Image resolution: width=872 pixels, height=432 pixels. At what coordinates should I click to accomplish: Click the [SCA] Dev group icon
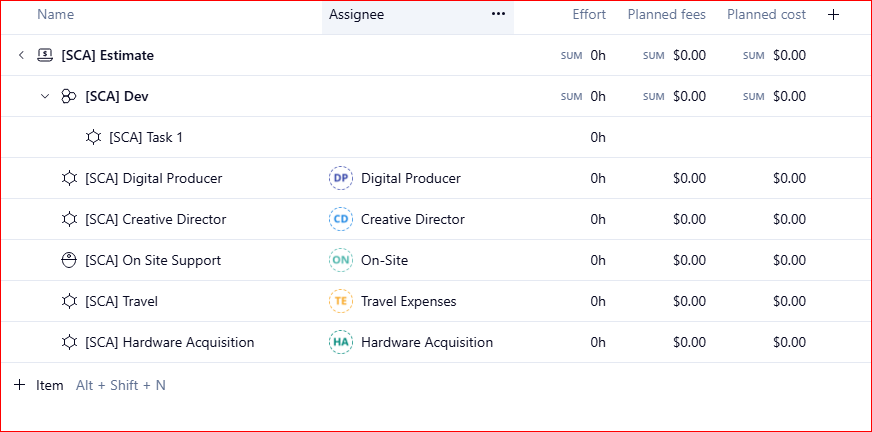pyautogui.click(x=69, y=96)
